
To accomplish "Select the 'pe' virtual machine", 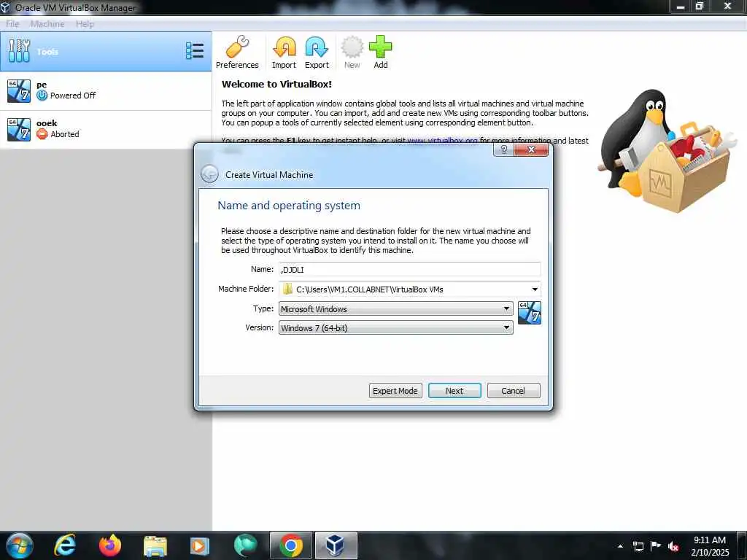I will [106, 90].
